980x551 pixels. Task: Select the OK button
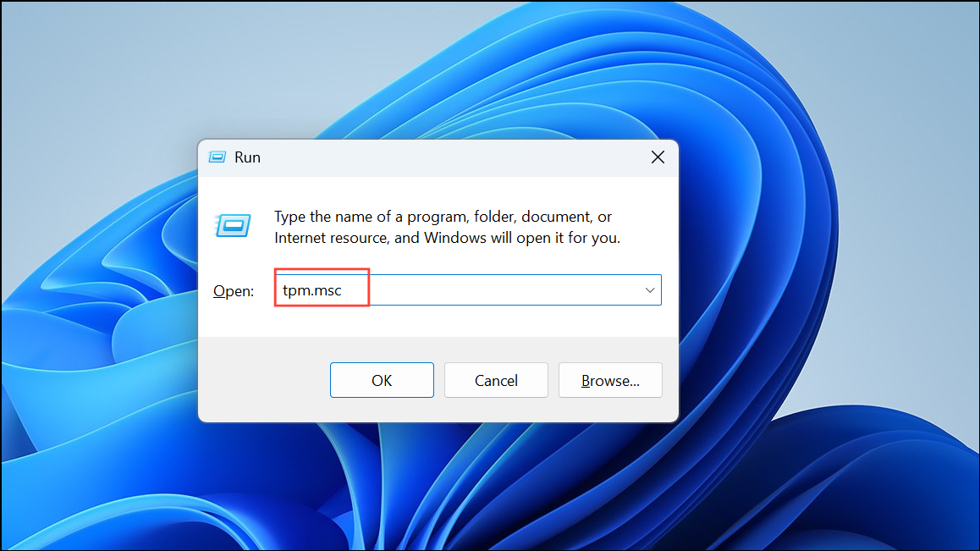pyautogui.click(x=382, y=379)
